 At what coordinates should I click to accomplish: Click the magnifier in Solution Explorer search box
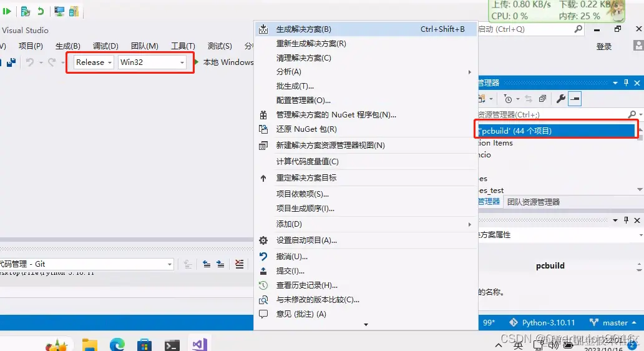tap(632, 114)
